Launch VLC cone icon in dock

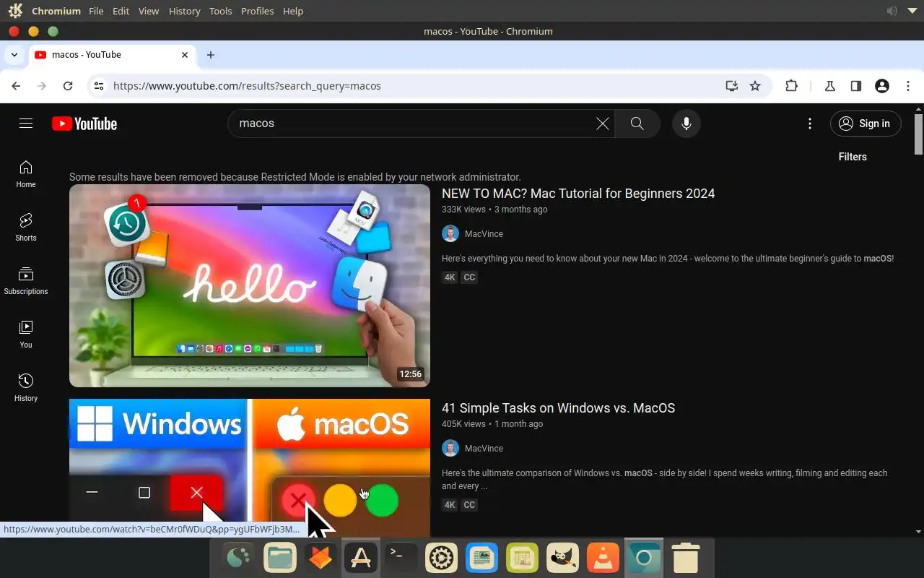pyautogui.click(x=603, y=558)
